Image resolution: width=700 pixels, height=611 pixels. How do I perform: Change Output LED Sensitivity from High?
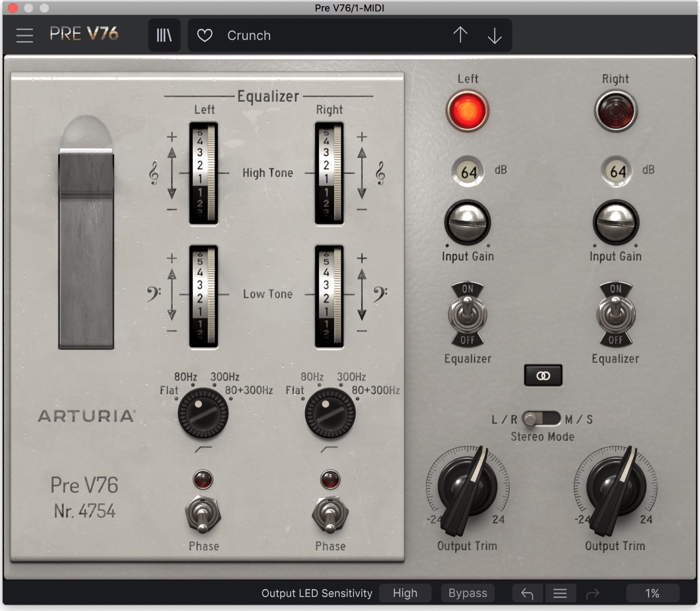tap(405, 593)
